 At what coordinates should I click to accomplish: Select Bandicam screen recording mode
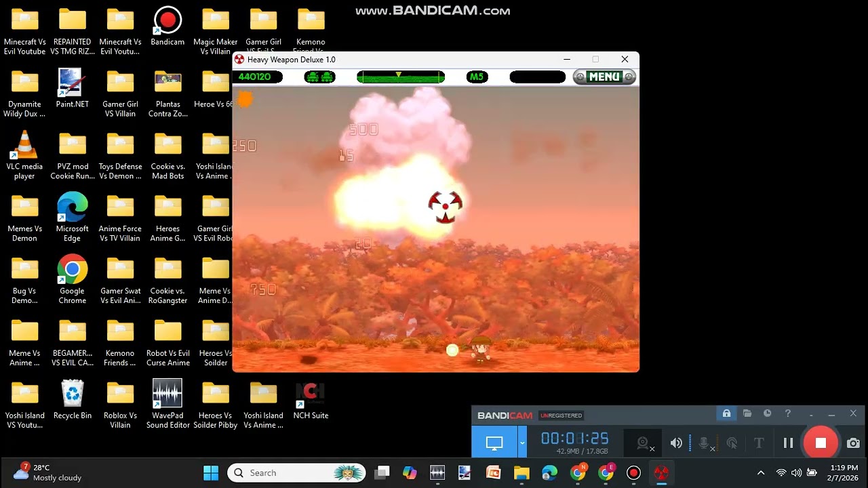point(494,443)
